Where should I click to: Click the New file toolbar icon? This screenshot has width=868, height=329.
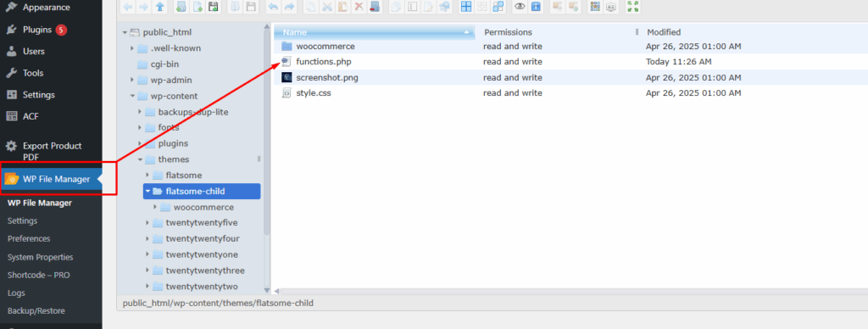click(198, 7)
